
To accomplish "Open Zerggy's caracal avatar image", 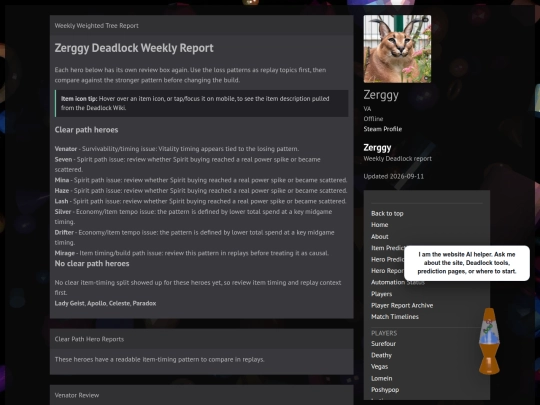I will tap(397, 49).
